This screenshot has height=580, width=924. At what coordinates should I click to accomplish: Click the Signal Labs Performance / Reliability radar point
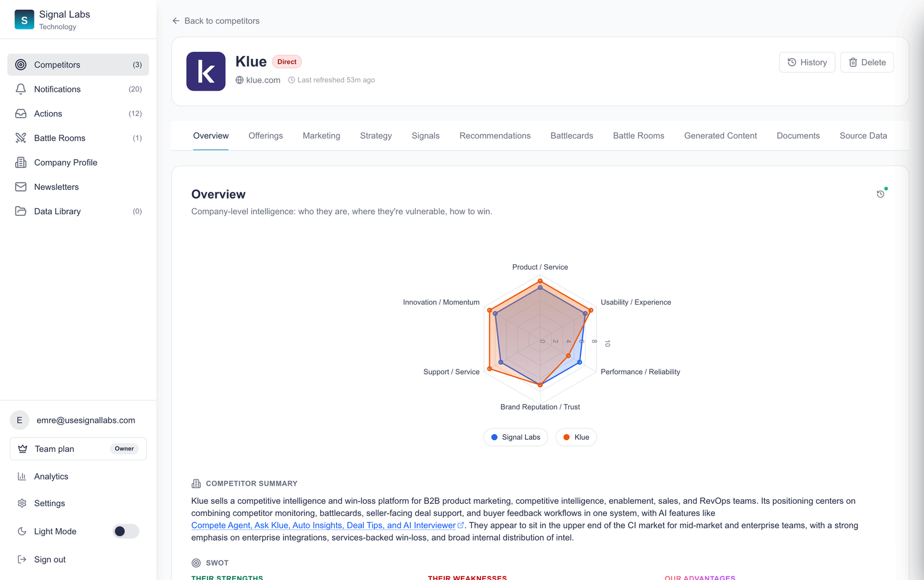[x=580, y=362]
